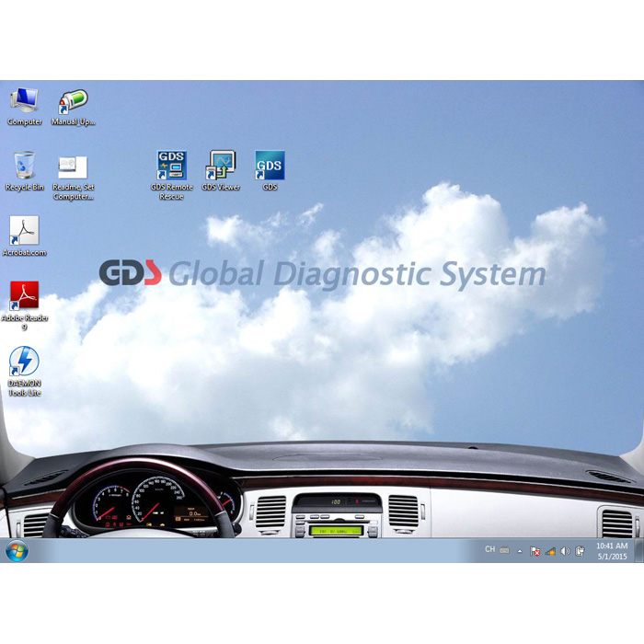
Task: Open the Computer desktop icon
Action: [25, 107]
